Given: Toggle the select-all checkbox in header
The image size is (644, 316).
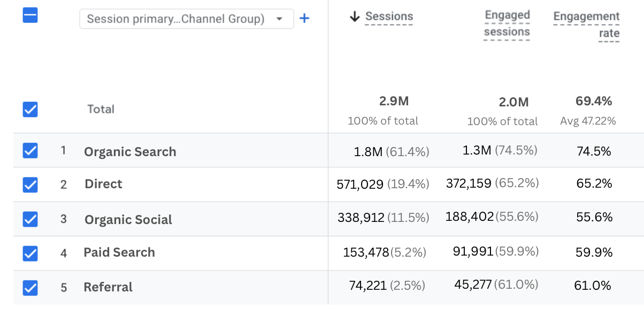Looking at the screenshot, I should 30,15.
